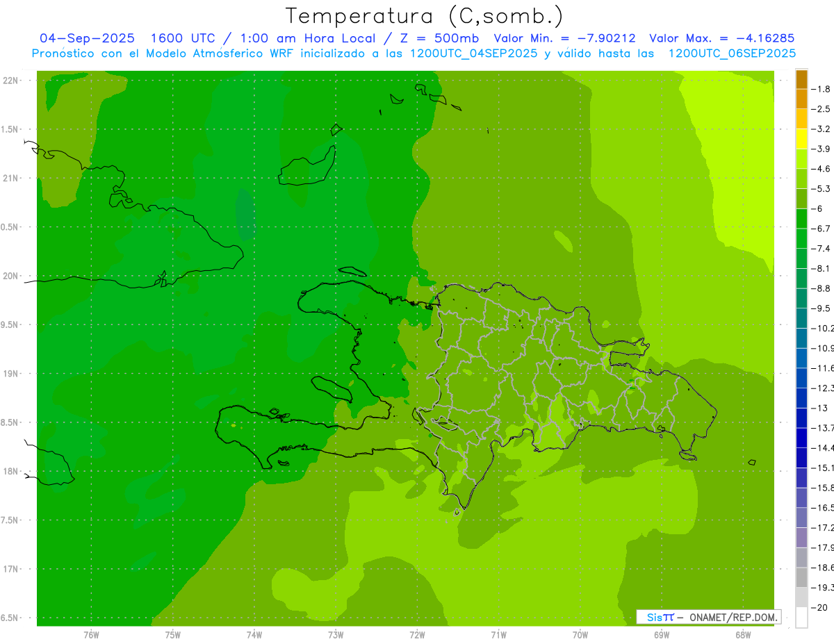Click the '0.5N' latitude label

point(10,227)
